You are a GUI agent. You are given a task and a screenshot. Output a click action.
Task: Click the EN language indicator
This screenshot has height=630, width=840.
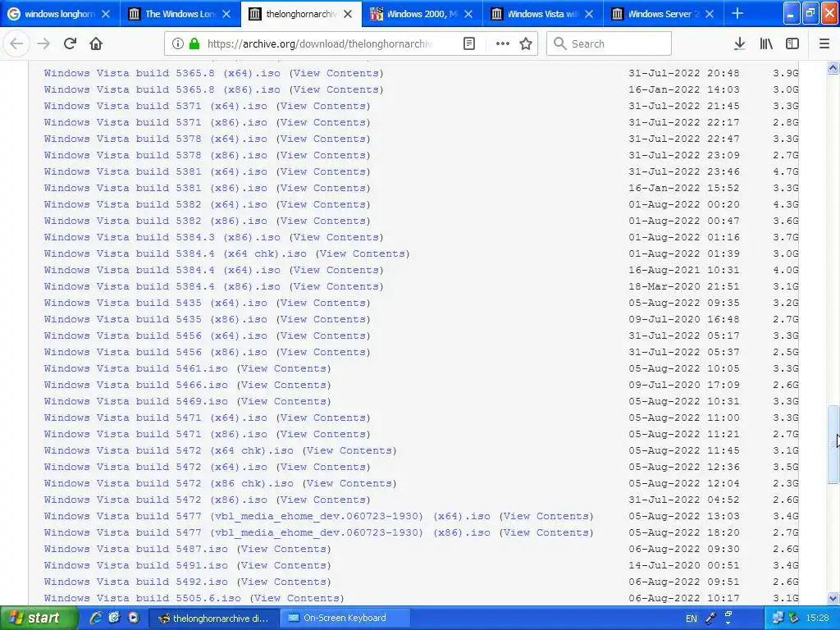(x=691, y=619)
